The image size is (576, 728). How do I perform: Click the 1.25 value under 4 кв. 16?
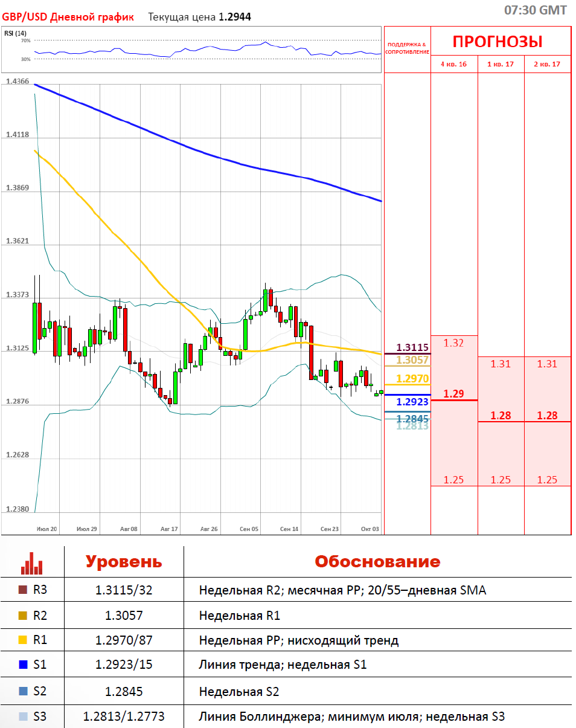click(x=453, y=480)
